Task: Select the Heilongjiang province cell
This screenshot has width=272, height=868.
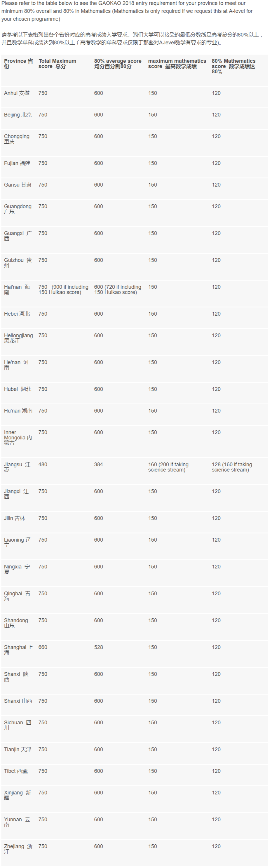Action: [18, 338]
